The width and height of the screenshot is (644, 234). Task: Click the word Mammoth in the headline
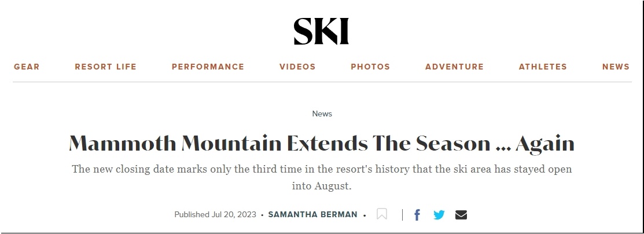click(123, 144)
